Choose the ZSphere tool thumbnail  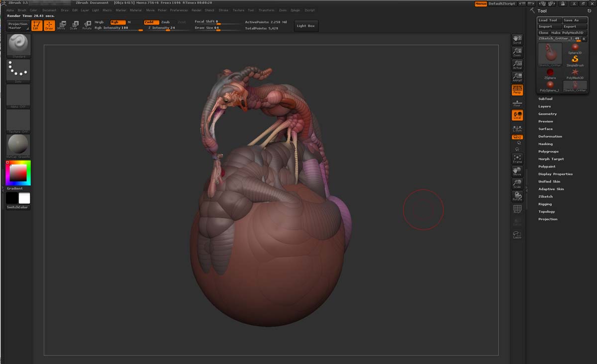(550, 74)
